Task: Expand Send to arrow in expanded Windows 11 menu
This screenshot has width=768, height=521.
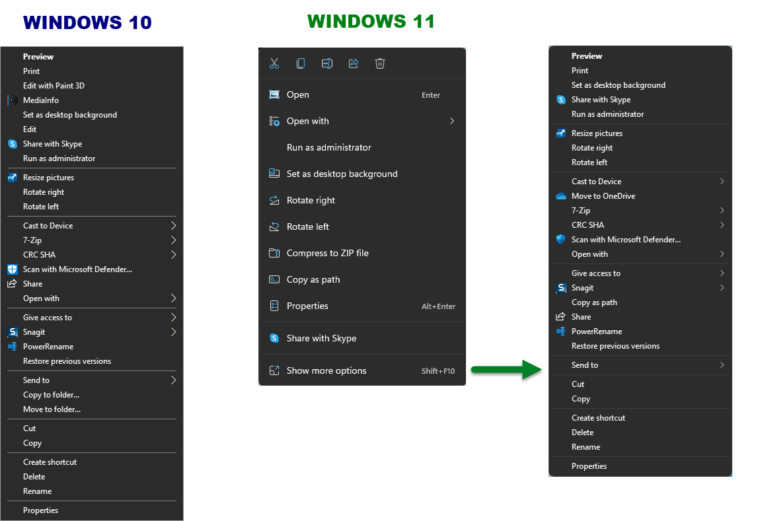Action: pyautogui.click(x=722, y=365)
